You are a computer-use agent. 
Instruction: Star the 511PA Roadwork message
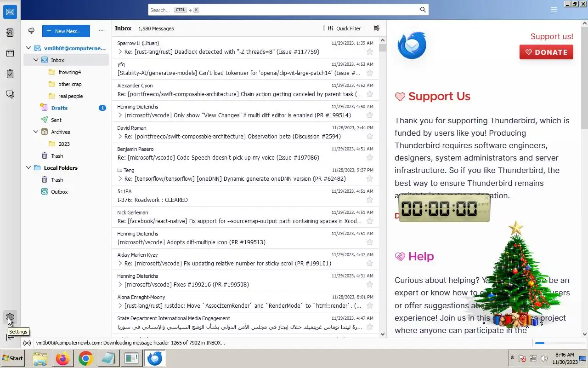click(x=370, y=200)
